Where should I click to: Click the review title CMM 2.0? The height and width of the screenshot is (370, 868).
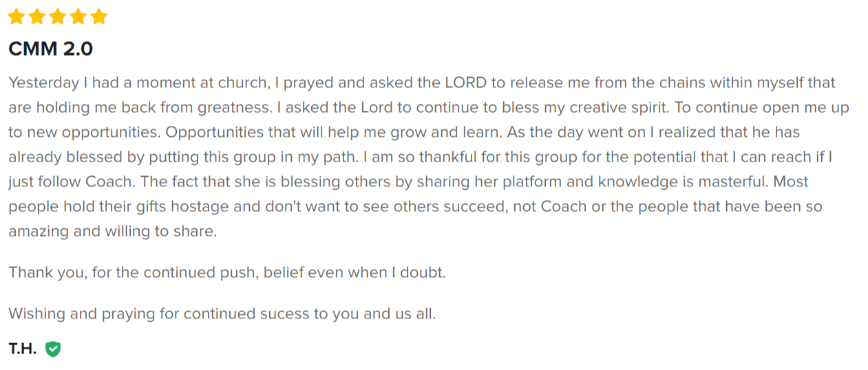50,50
